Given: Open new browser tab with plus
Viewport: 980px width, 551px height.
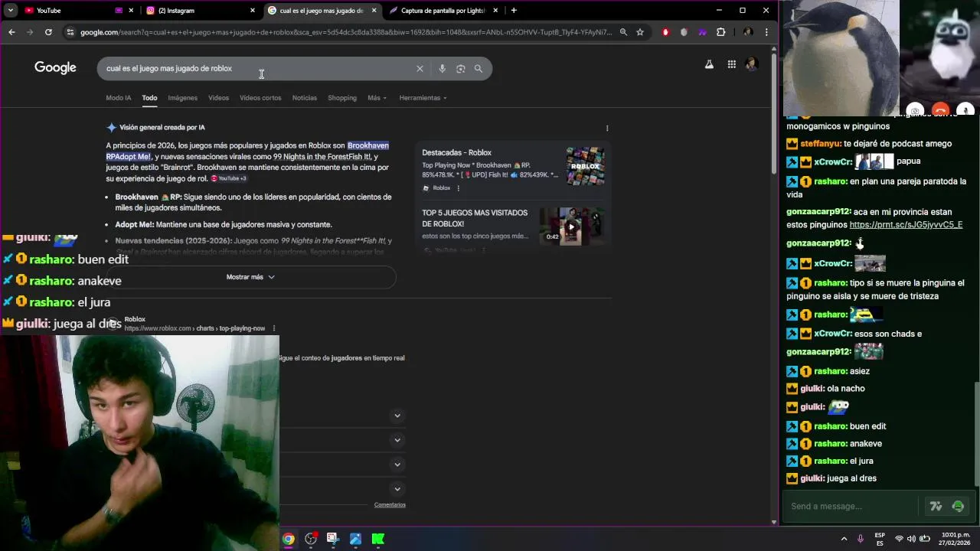Looking at the screenshot, I should (514, 11).
